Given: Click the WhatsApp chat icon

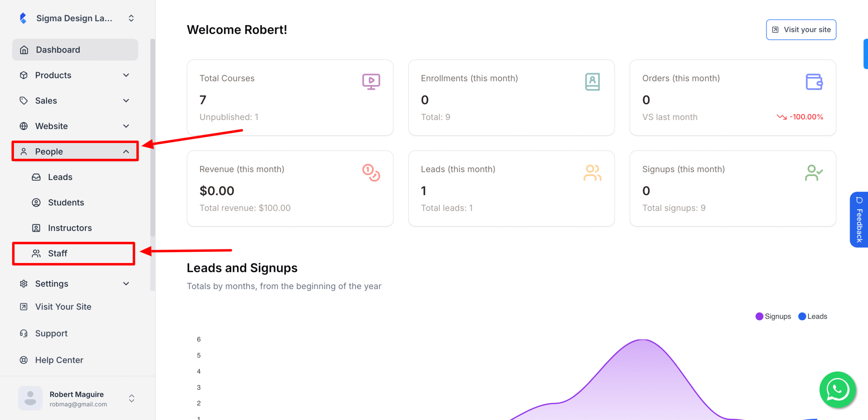Looking at the screenshot, I should coord(837,390).
